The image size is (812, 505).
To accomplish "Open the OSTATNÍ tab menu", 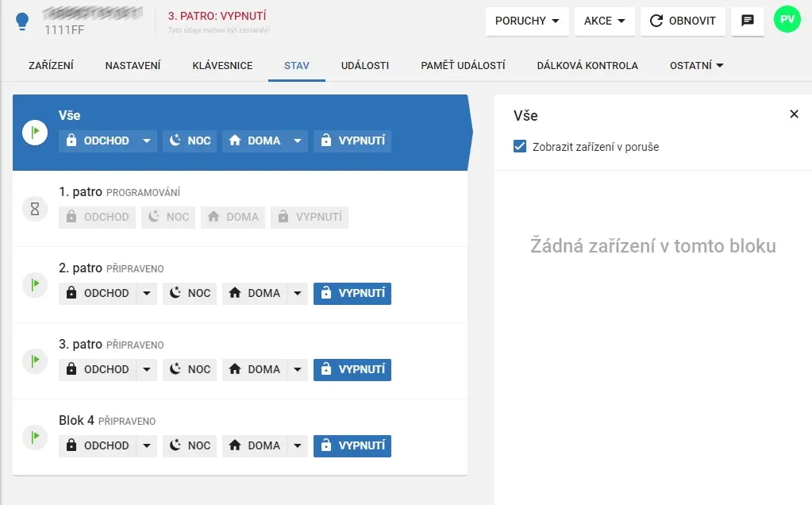I will pyautogui.click(x=696, y=65).
